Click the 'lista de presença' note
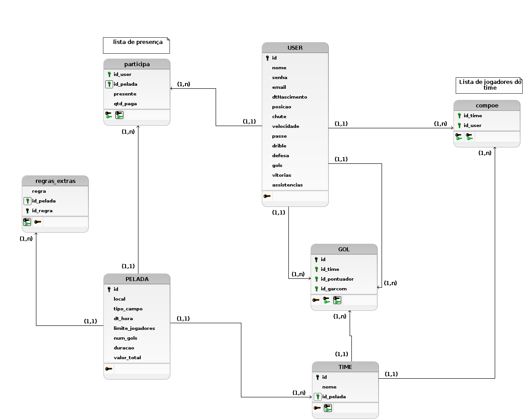Screen dimensions: 524x420 pyautogui.click(x=136, y=45)
